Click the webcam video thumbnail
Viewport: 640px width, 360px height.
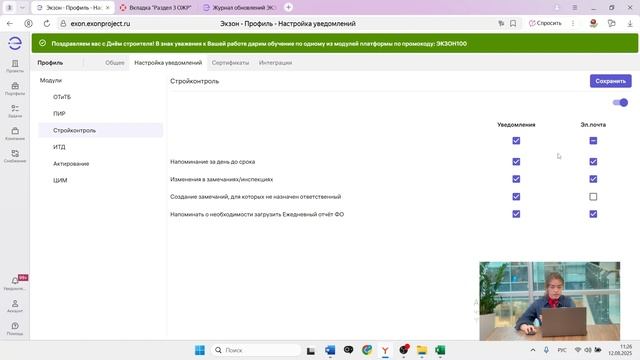549,301
